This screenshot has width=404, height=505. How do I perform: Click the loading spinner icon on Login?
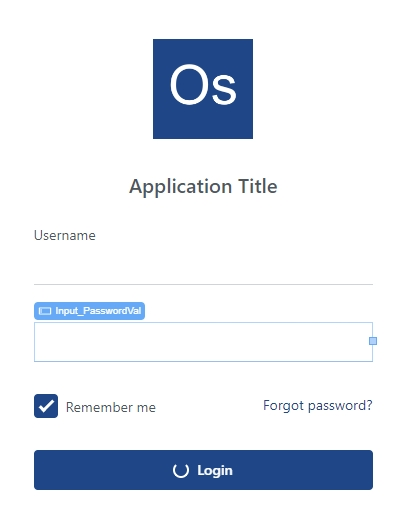coord(181,470)
